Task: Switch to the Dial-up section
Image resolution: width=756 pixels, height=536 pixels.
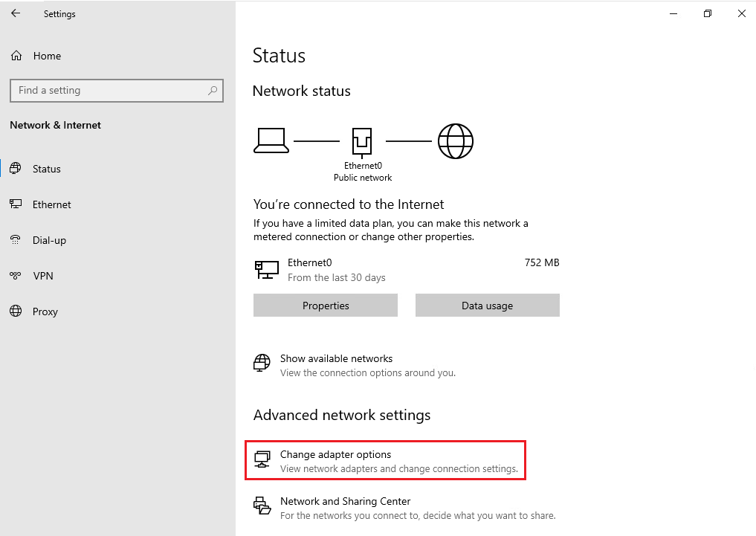Action: (49, 240)
